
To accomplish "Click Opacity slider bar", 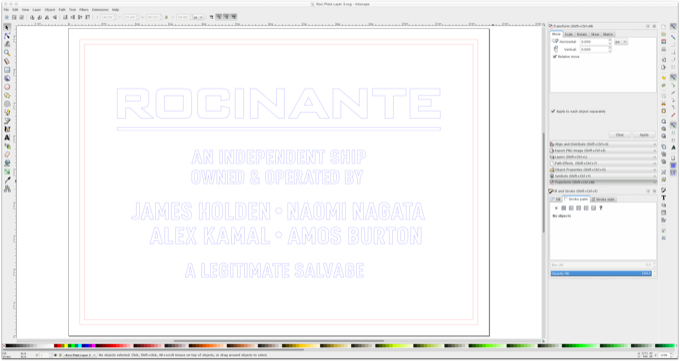I will [x=601, y=274].
